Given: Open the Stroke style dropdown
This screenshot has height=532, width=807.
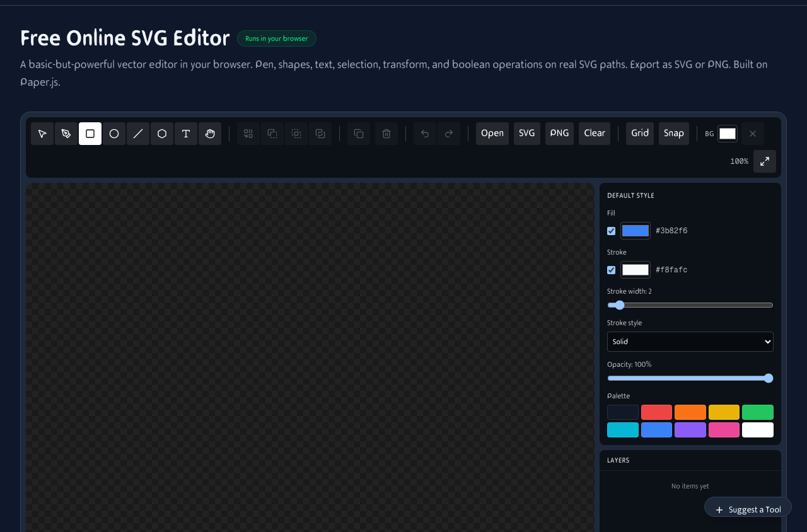Looking at the screenshot, I should point(690,342).
